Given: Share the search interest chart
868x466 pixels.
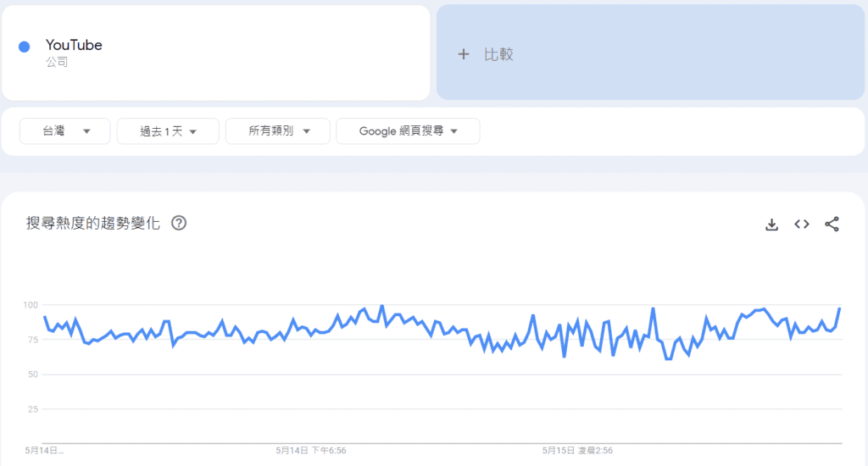Looking at the screenshot, I should click(x=832, y=225).
